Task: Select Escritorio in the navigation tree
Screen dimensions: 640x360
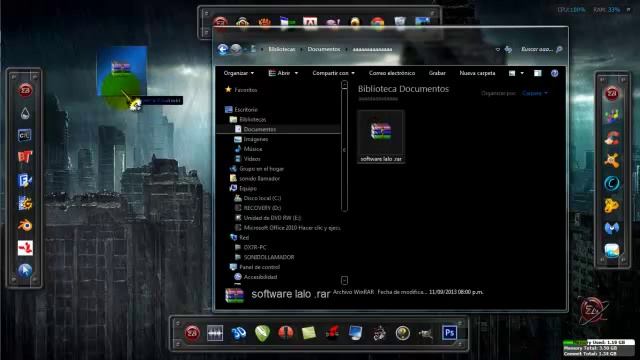Action: tap(246, 109)
